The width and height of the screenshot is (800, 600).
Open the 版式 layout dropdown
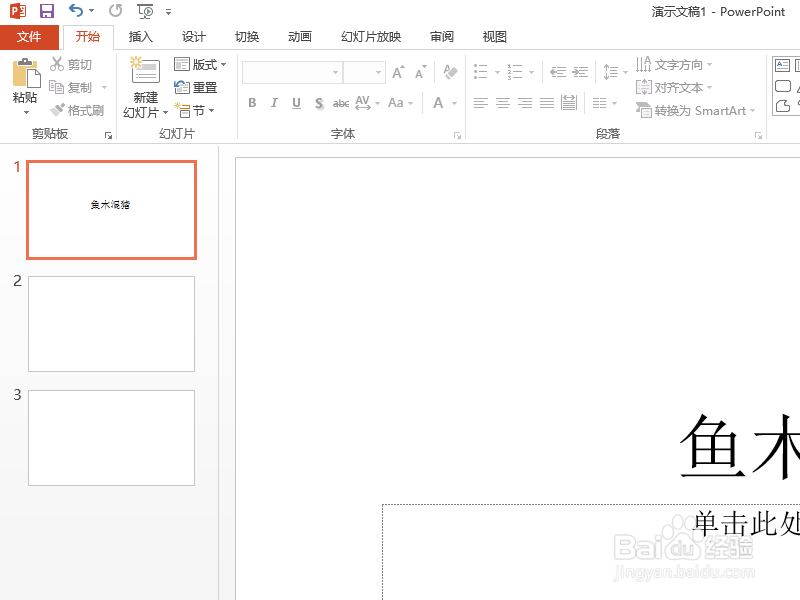pos(200,64)
